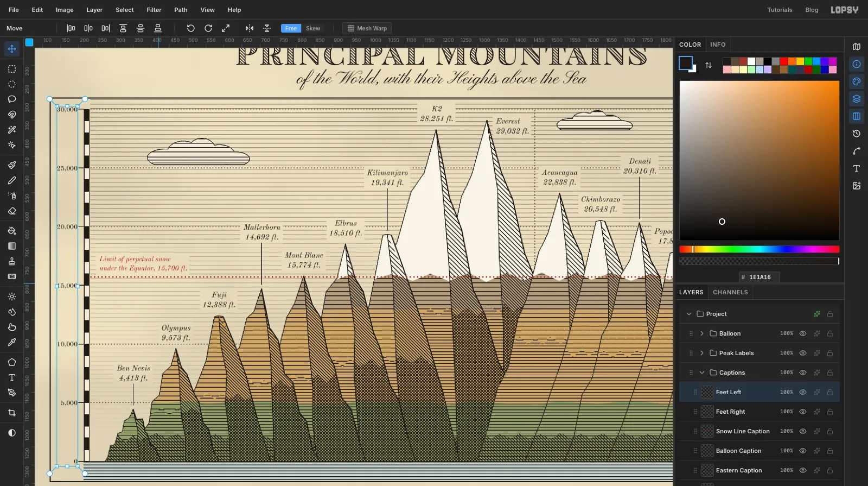
Task: Open the Tutorials link
Action: (x=780, y=10)
